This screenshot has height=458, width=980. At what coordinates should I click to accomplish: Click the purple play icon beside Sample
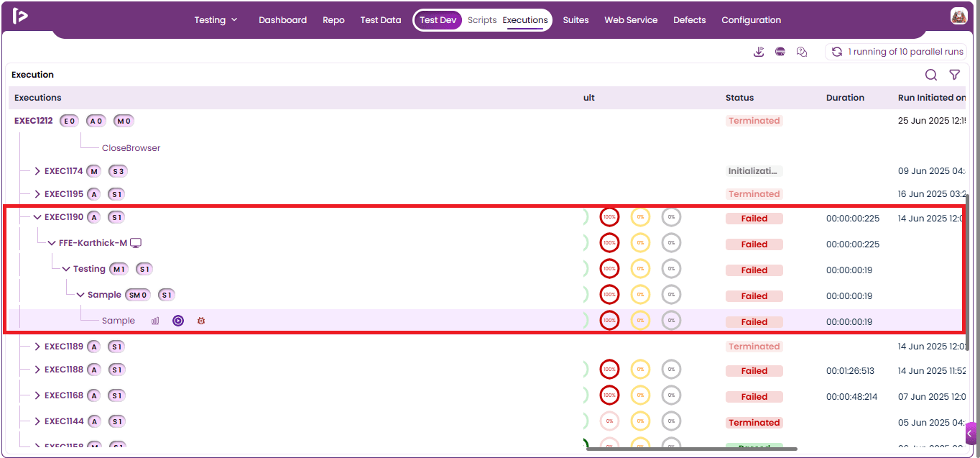pyautogui.click(x=178, y=321)
